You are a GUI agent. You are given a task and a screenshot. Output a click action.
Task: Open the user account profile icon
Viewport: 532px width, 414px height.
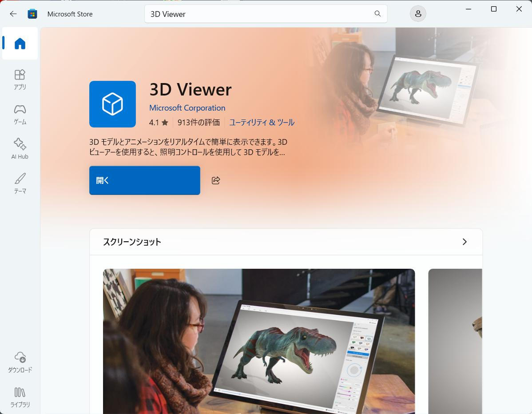[x=418, y=14]
